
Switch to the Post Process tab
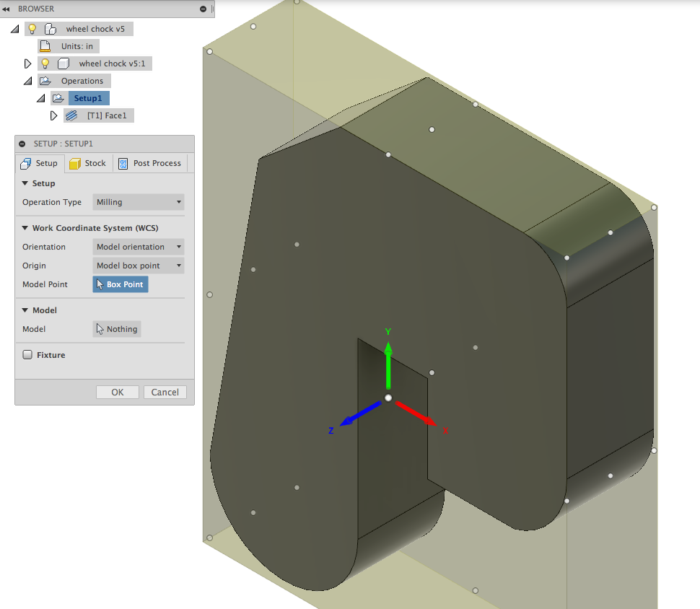[x=150, y=163]
